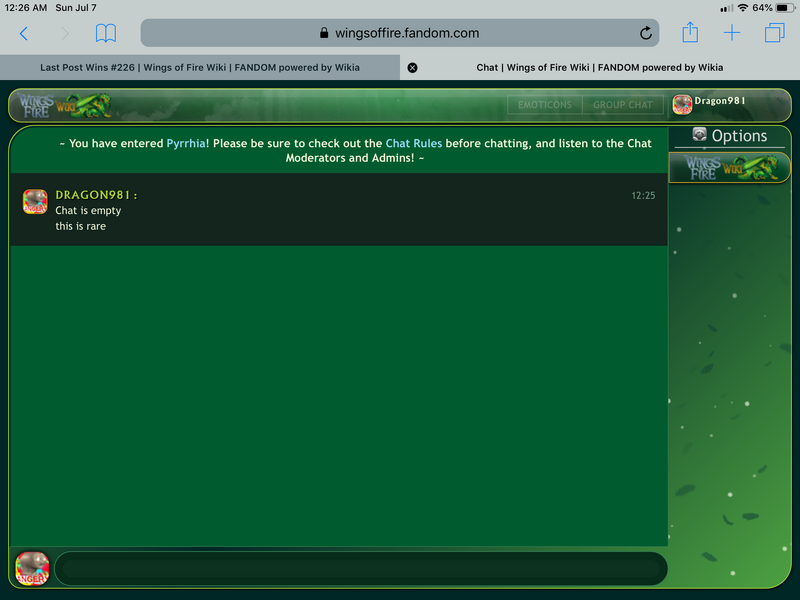This screenshot has height=600, width=800.
Task: Click the Wings of Fire Wiki logo in header
Action: coord(64,105)
